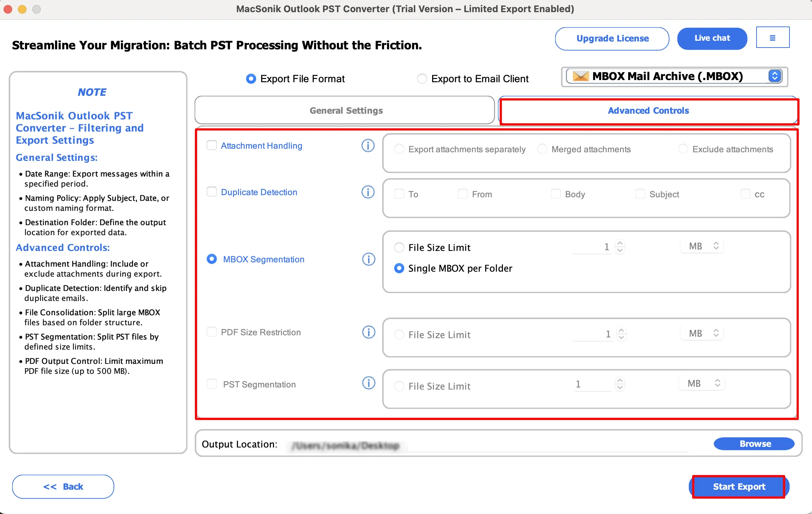The width and height of the screenshot is (812, 514).
Task: Open MB unit dropdown in MBOX Segmentation
Action: click(x=701, y=246)
